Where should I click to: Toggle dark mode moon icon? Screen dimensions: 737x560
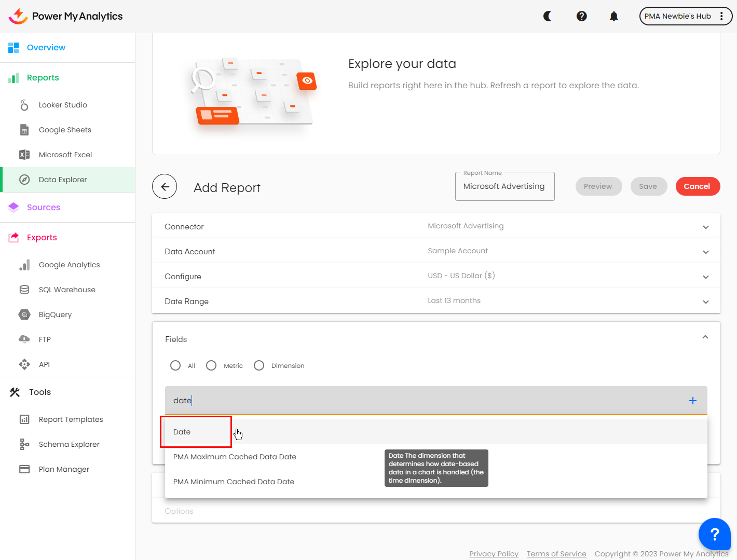click(x=548, y=16)
